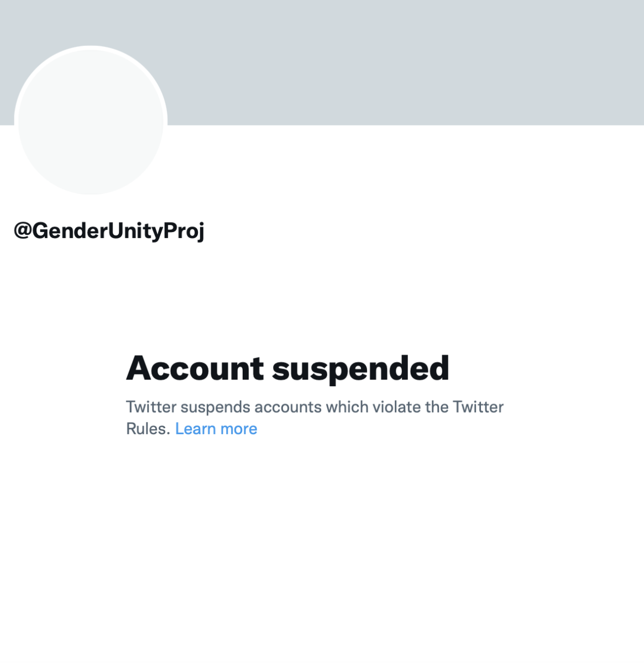Viewport: 644px width, 663px height.
Task: Click the word "suspends" in description
Action: (216, 408)
